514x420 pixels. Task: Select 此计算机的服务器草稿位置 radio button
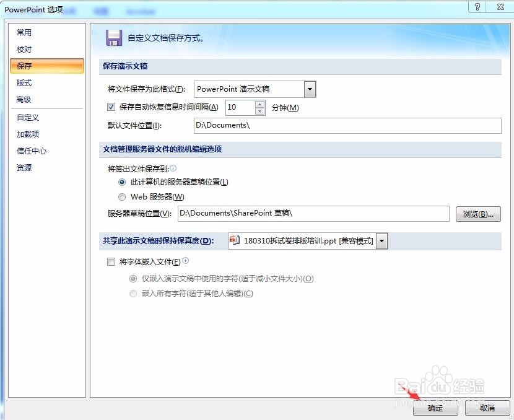(x=122, y=182)
